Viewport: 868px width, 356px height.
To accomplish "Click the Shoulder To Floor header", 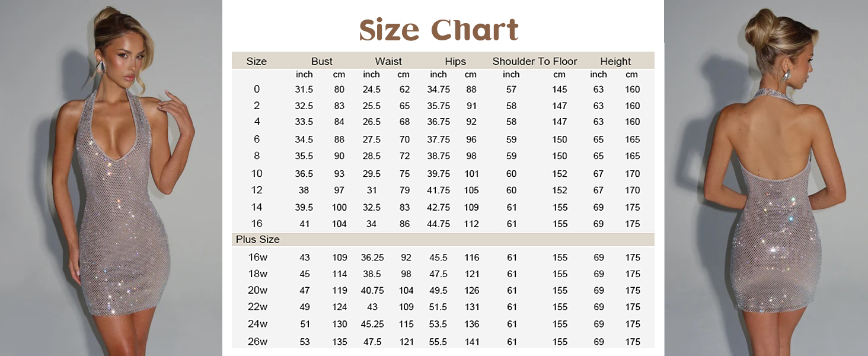I will click(535, 61).
